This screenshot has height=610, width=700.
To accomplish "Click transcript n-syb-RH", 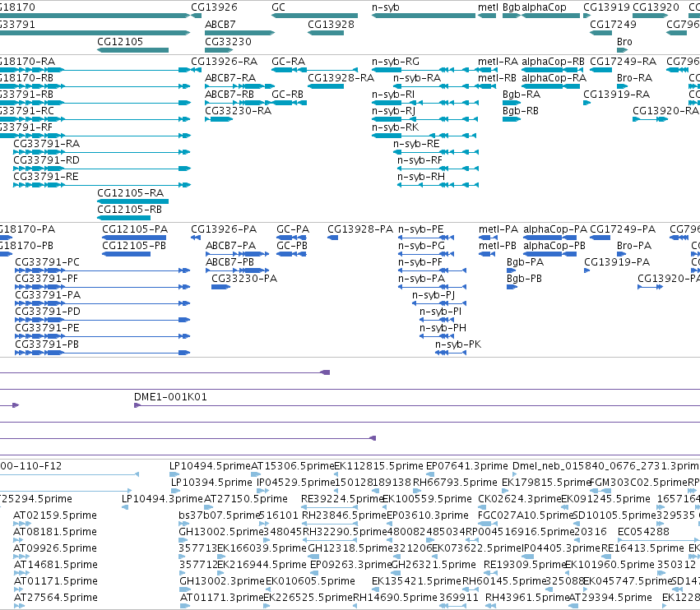I will (421, 177).
